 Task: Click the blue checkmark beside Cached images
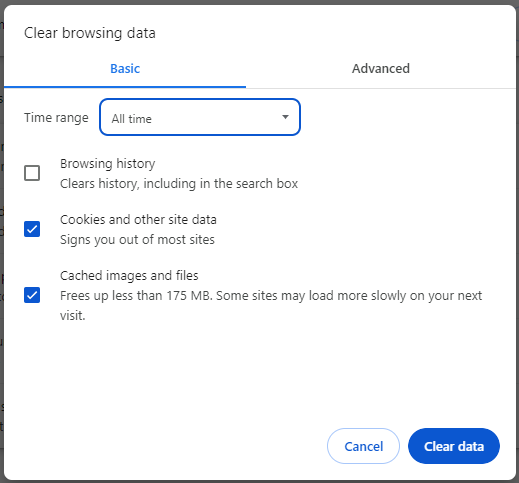point(32,295)
